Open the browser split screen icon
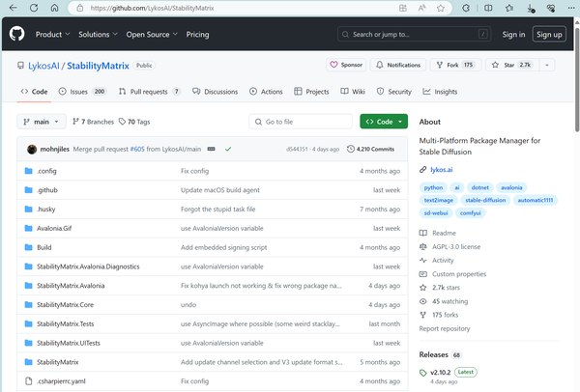Image resolution: width=580 pixels, height=392 pixels. point(488,8)
